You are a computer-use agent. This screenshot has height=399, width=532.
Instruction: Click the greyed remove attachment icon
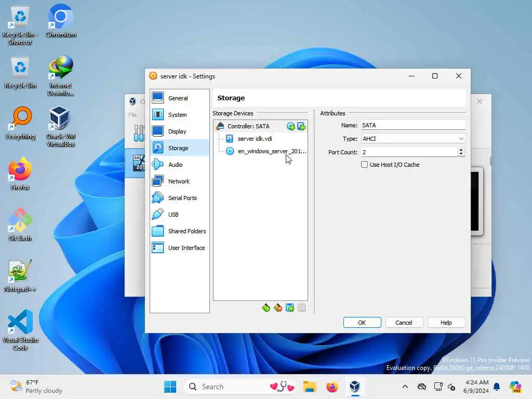pyautogui.click(x=302, y=308)
